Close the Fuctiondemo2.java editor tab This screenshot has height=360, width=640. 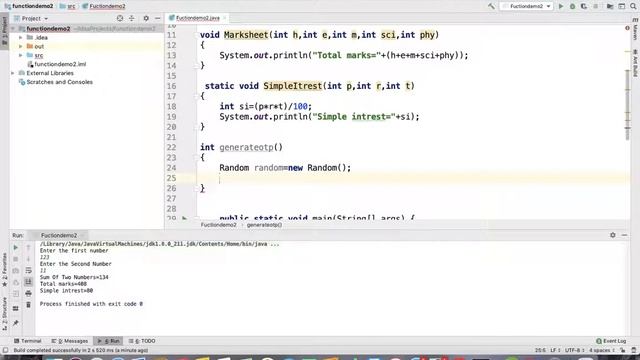coord(224,18)
